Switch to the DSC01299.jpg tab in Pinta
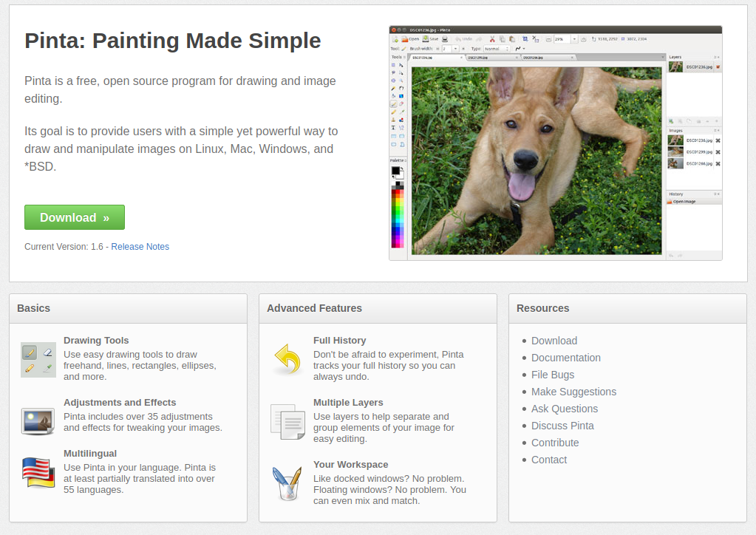756x535 pixels. (493, 58)
